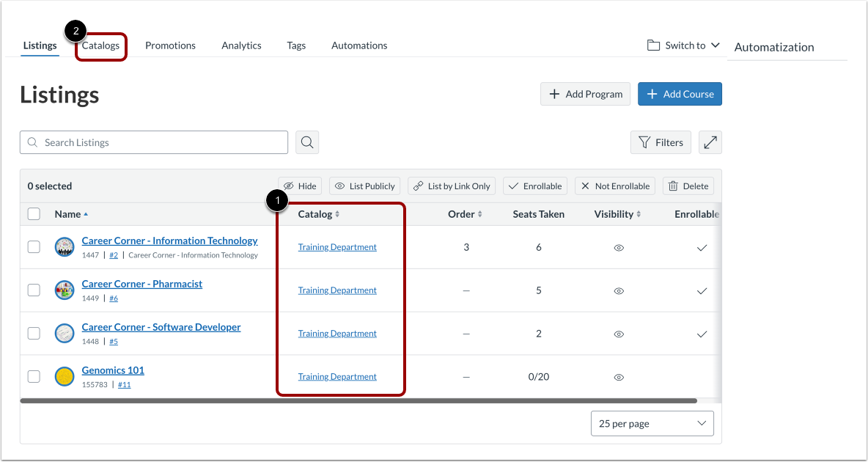Screen dimensions: 868x462
Task: Open the Promotions tab
Action: (170, 45)
